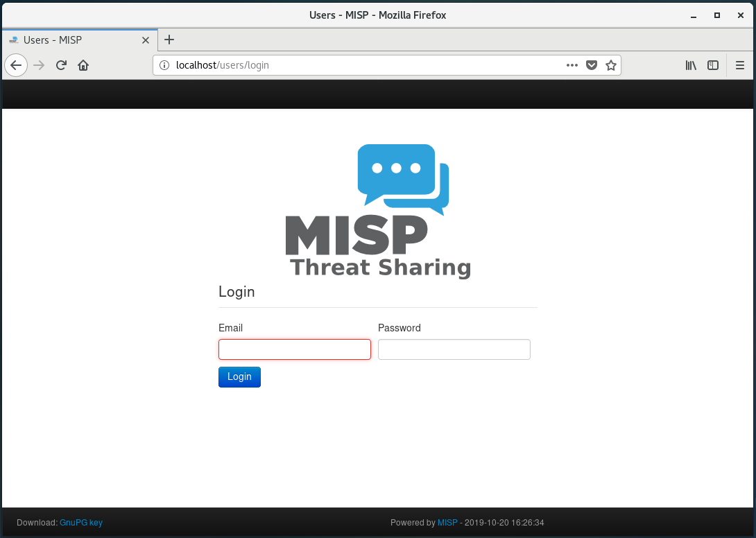
Task: Open the Library icon
Action: pyautogui.click(x=691, y=65)
